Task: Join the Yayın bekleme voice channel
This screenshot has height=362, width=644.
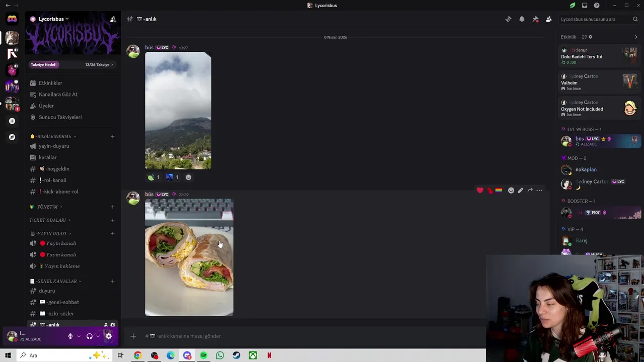Action: (72, 266)
